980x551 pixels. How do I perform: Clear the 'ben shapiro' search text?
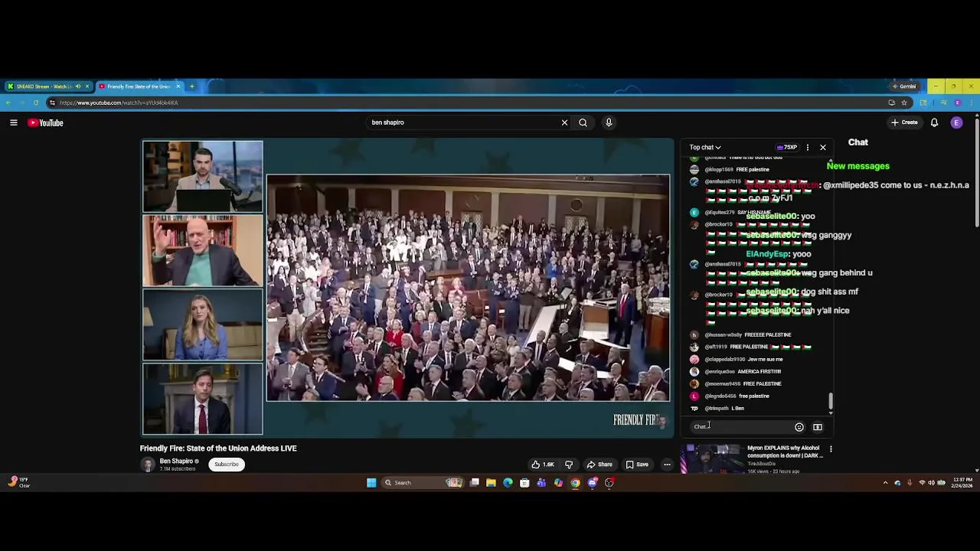[564, 122]
